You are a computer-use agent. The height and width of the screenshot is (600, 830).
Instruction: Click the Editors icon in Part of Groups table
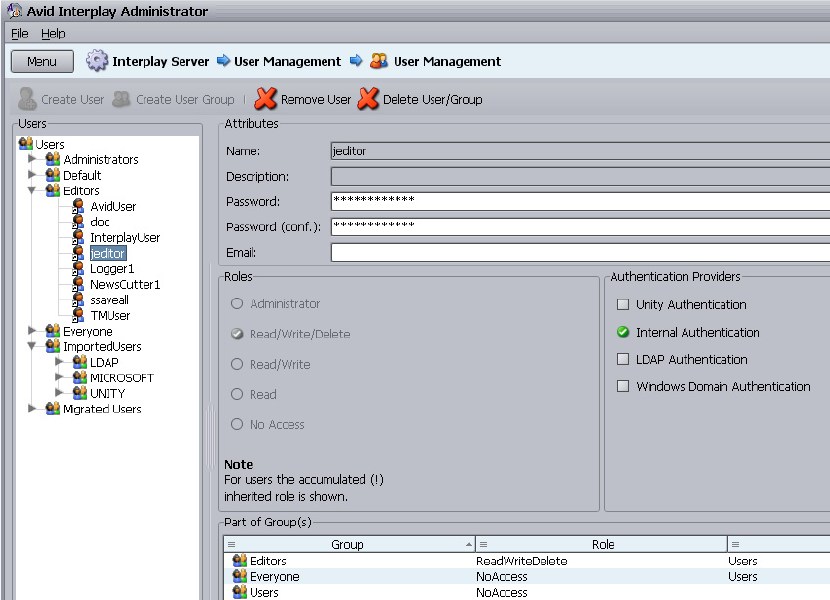click(x=240, y=560)
